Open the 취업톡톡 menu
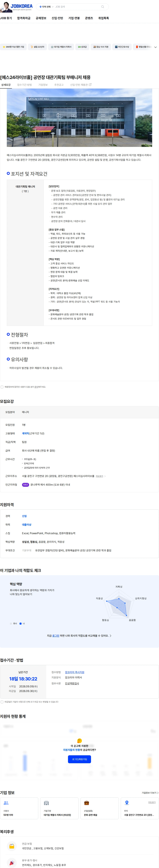The height and width of the screenshot is (868, 159). [x=104, y=18]
